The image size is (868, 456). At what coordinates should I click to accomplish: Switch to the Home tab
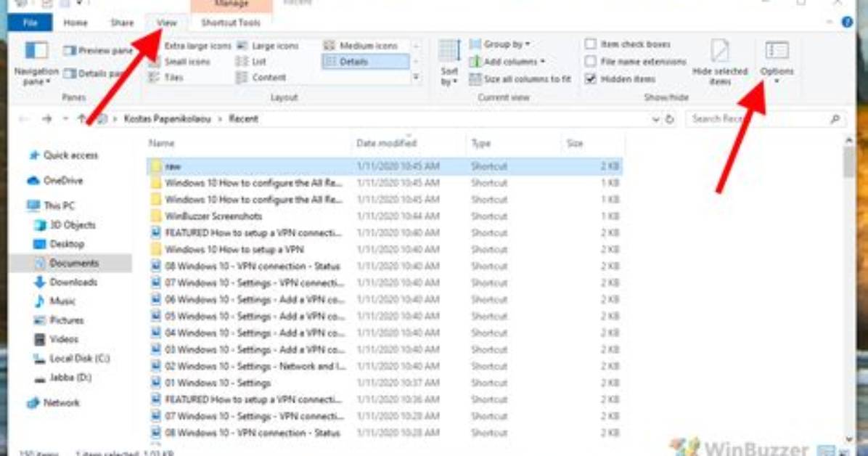(x=75, y=23)
